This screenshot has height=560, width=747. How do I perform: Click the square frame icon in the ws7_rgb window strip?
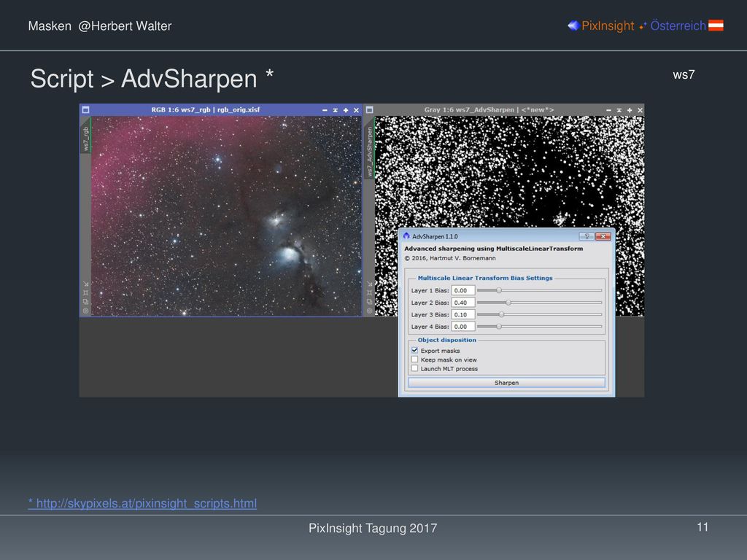[86, 292]
